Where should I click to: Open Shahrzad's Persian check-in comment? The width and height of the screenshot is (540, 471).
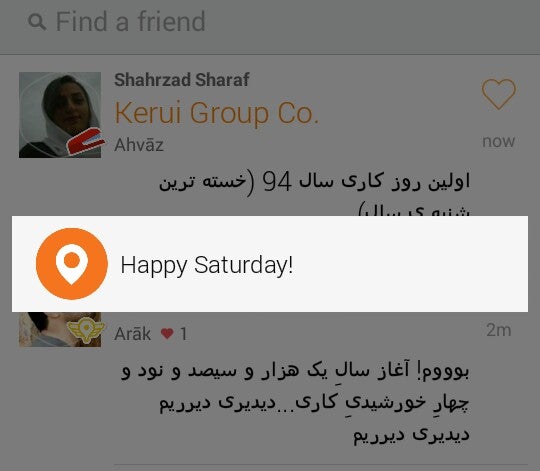[x=314, y=195]
